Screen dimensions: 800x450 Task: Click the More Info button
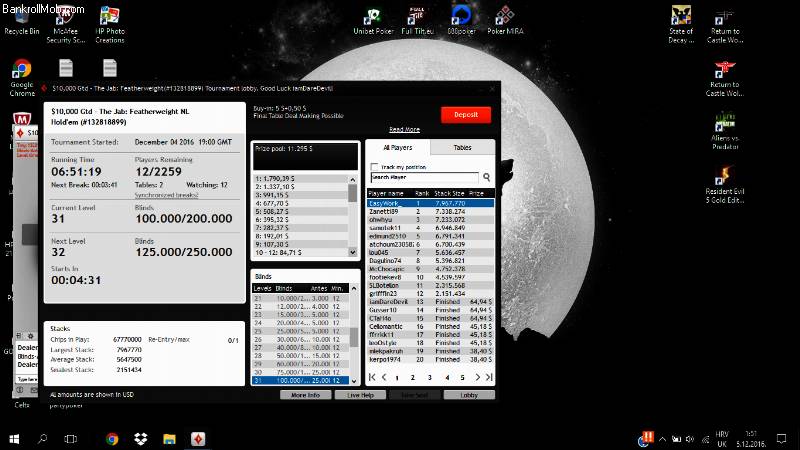coord(306,395)
